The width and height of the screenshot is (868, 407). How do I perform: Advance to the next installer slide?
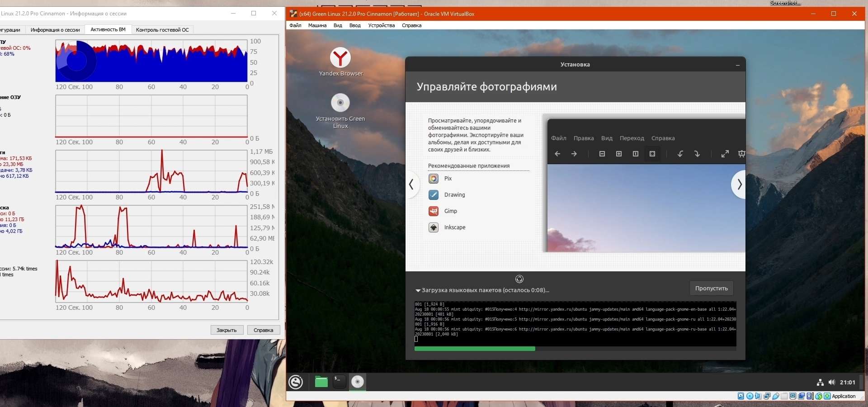pos(739,185)
